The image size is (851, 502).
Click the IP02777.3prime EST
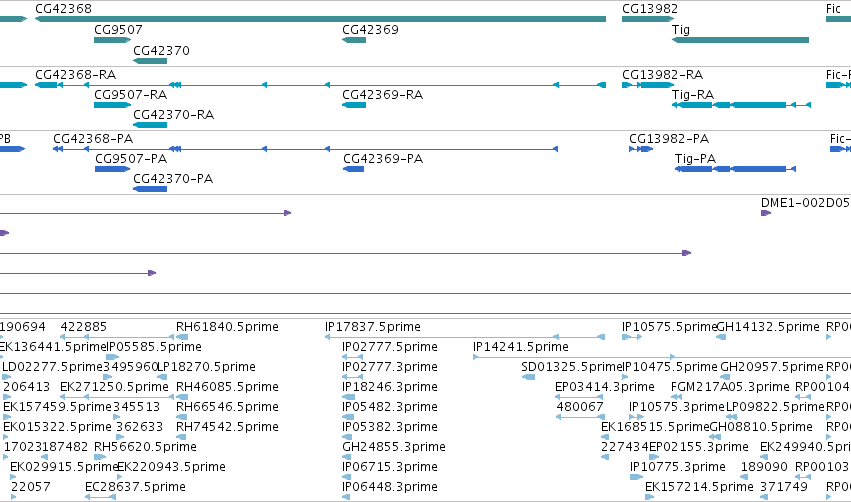pyautogui.click(x=352, y=377)
